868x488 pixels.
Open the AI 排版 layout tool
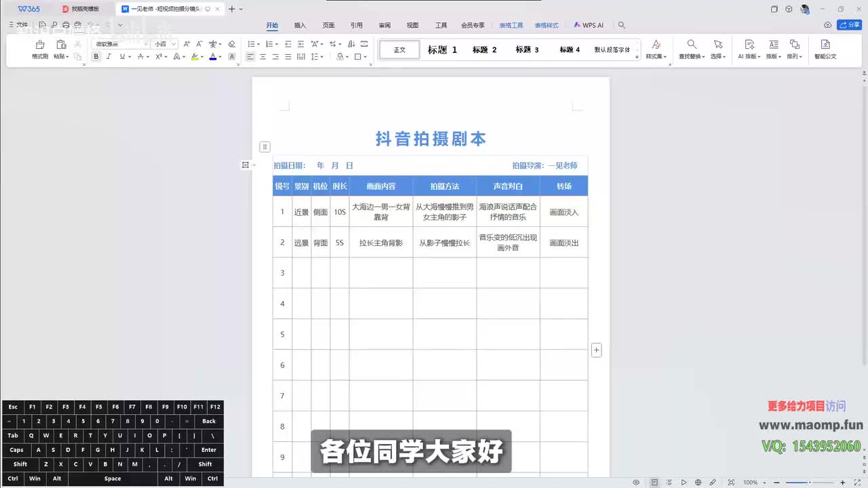tap(749, 49)
